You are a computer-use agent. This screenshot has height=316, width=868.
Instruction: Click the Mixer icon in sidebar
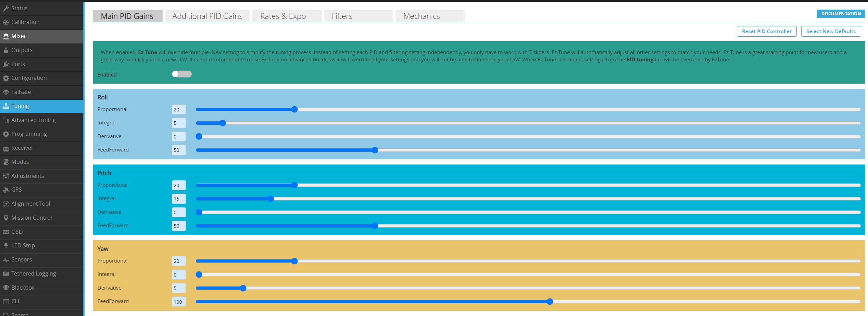[x=6, y=36]
